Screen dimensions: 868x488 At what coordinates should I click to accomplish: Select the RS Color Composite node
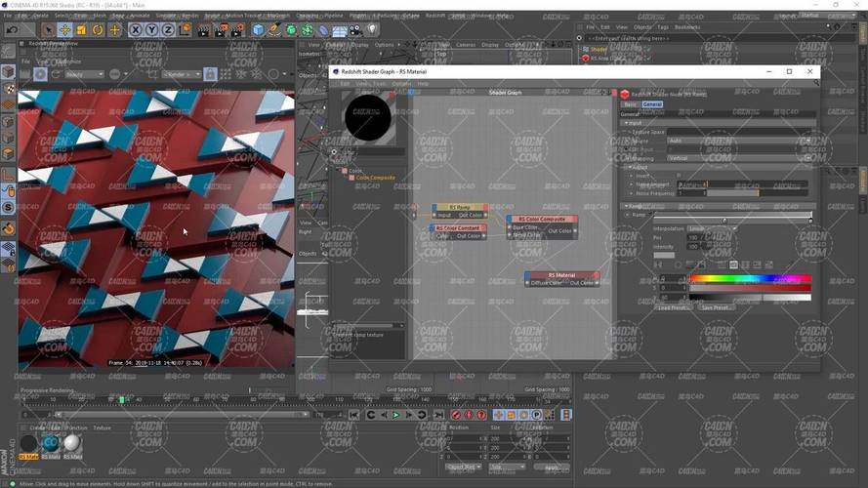pyautogui.click(x=541, y=220)
